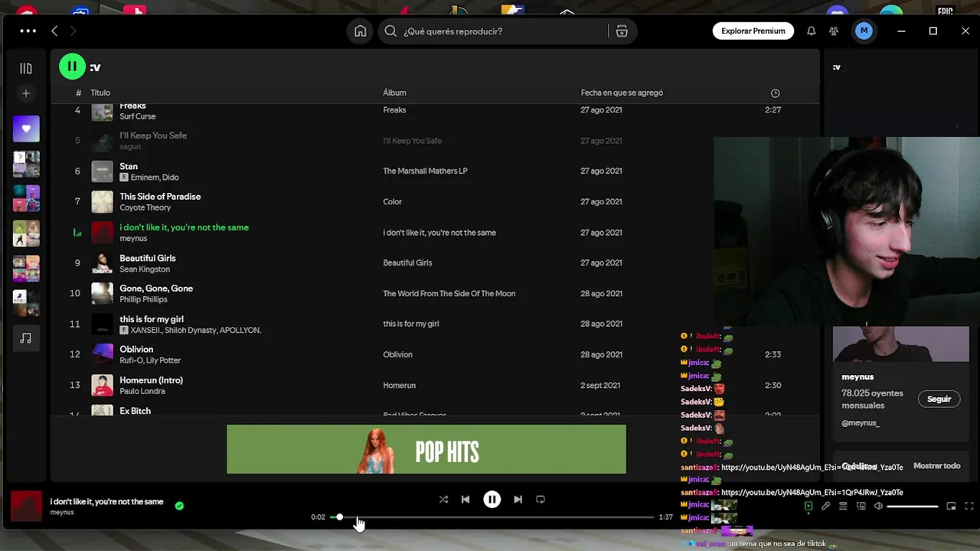This screenshot has height=551, width=980.
Task: Open the music note playlist in sidebar
Action: click(26, 338)
